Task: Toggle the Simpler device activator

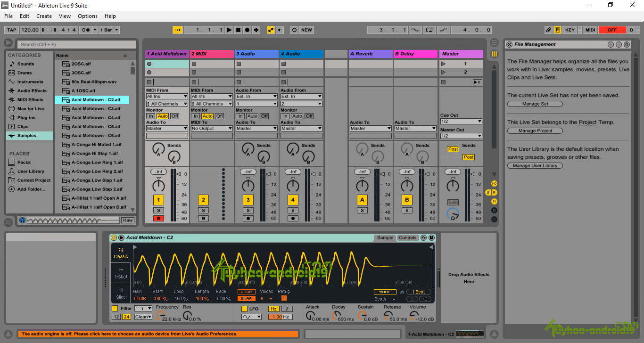Action: pyautogui.click(x=114, y=238)
